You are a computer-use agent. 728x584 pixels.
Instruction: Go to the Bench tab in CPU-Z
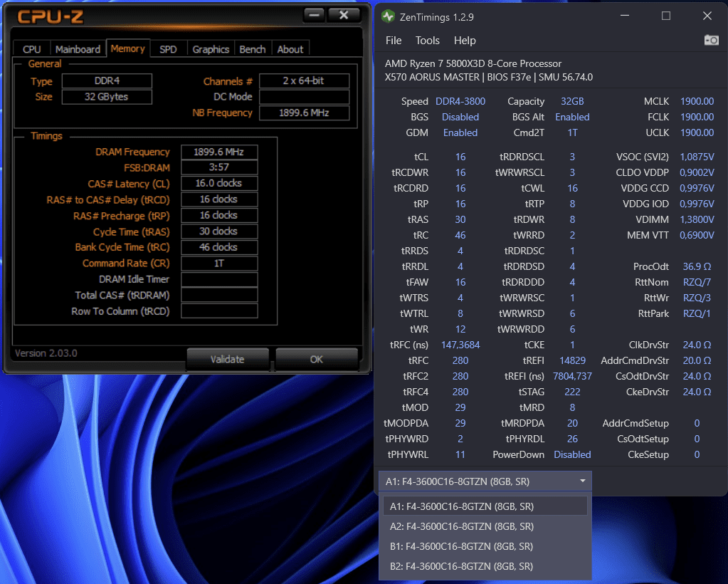tap(253, 49)
